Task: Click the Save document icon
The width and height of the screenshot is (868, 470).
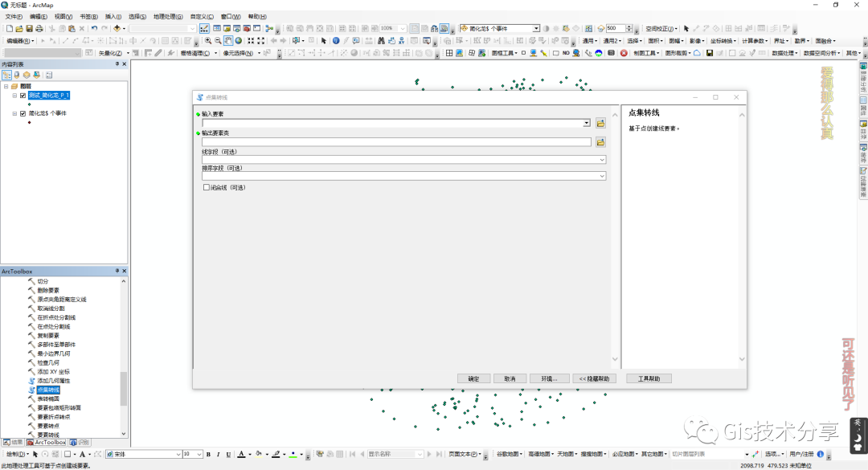Action: 29,28
